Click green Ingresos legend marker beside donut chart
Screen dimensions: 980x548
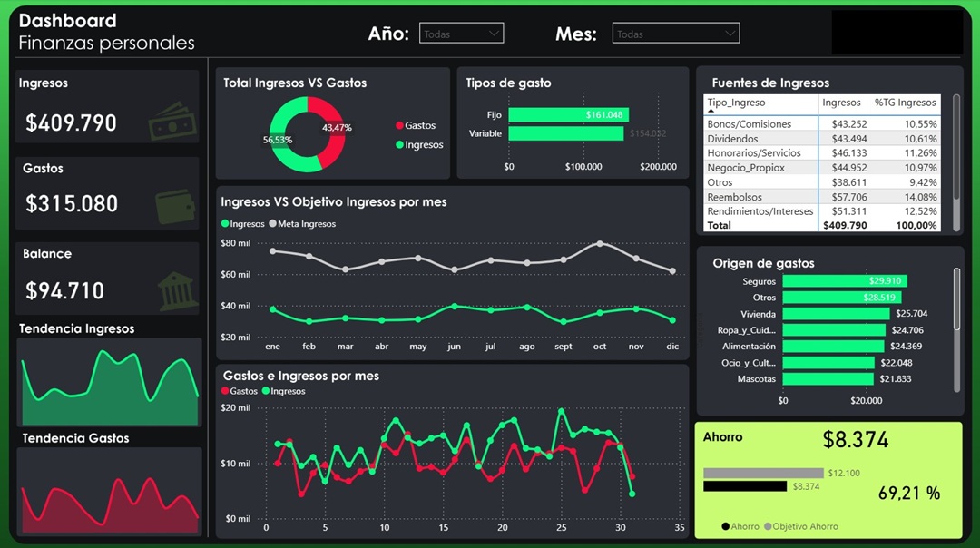point(399,145)
